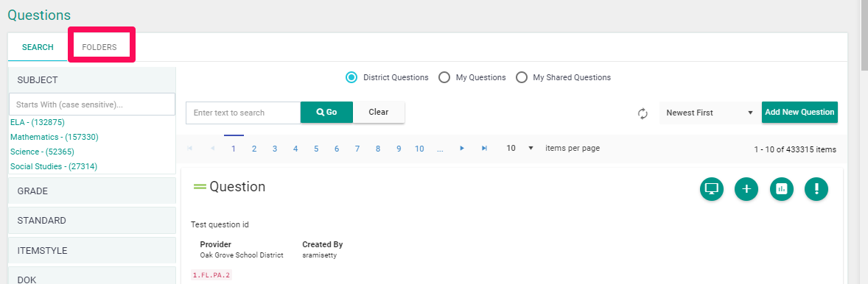Switch to the SEARCH tab
The image size is (868, 284).
coord(38,48)
